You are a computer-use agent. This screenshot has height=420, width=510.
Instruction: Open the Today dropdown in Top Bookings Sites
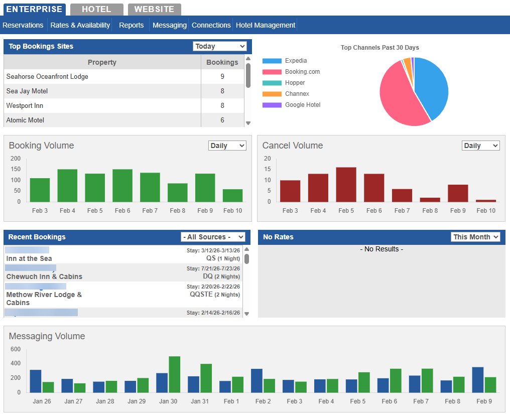tap(220, 46)
